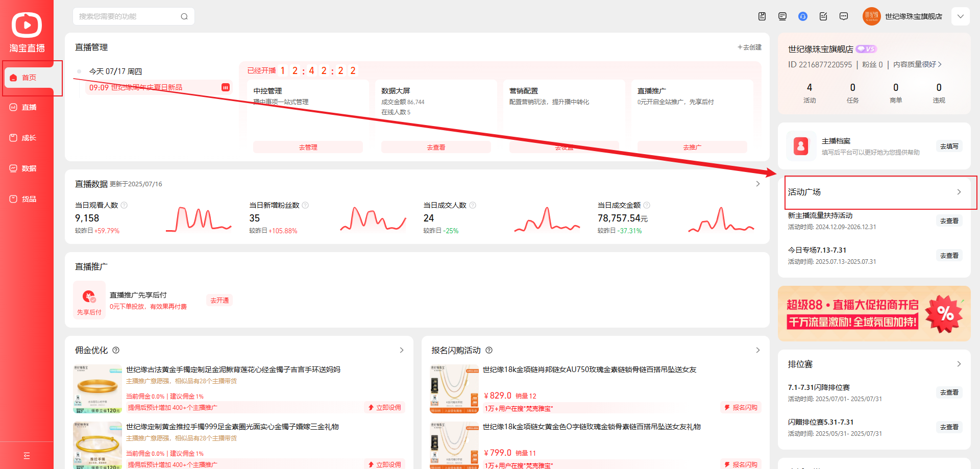The image size is (980, 469).
Task: Click the red live-status icon beside 09:09 broadcast
Action: pos(226,87)
